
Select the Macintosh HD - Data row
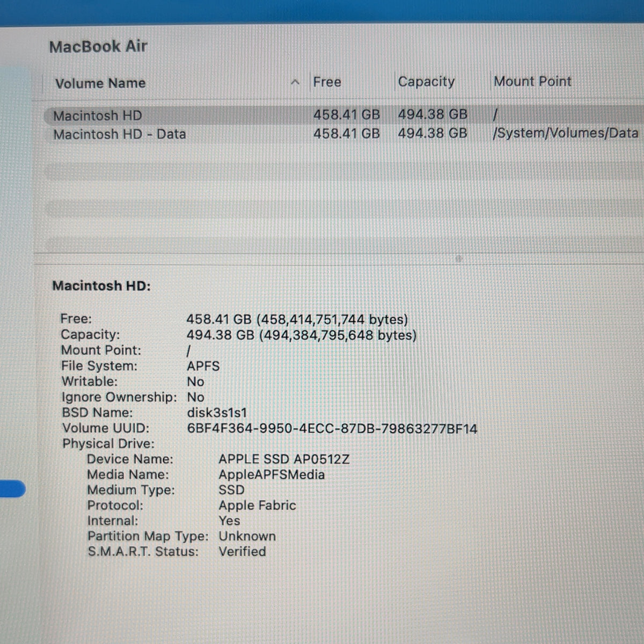[343, 134]
